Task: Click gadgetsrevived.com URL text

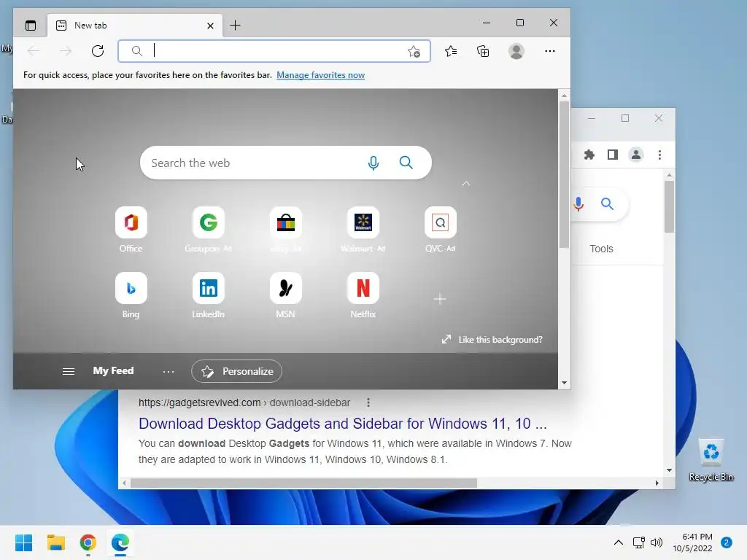Action: 244,402
